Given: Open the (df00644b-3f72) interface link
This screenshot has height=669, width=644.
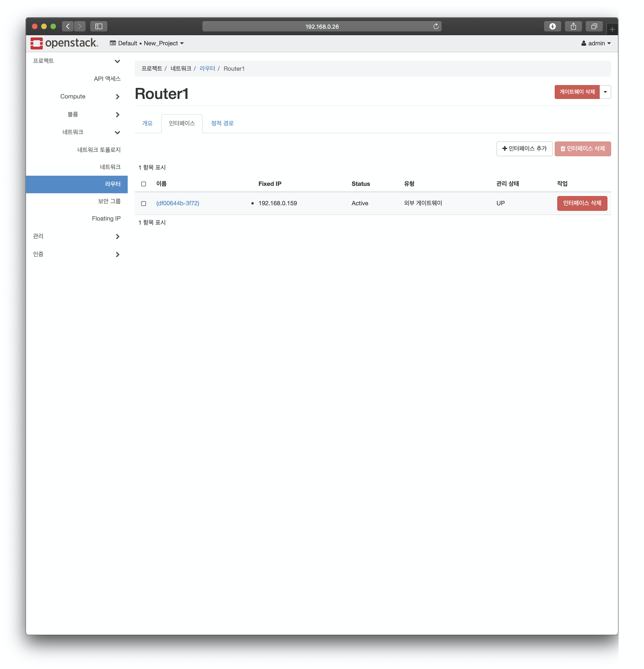Looking at the screenshot, I should click(178, 203).
